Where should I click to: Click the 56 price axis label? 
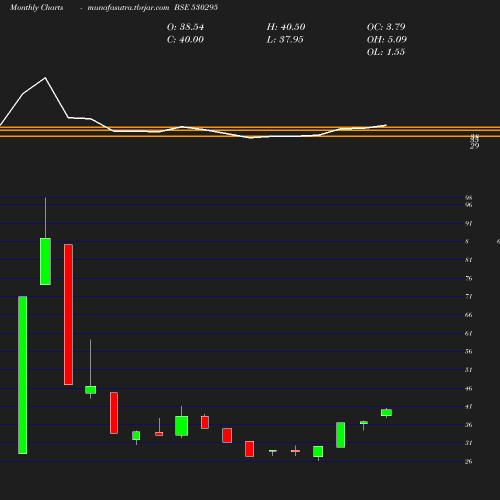(x=469, y=351)
